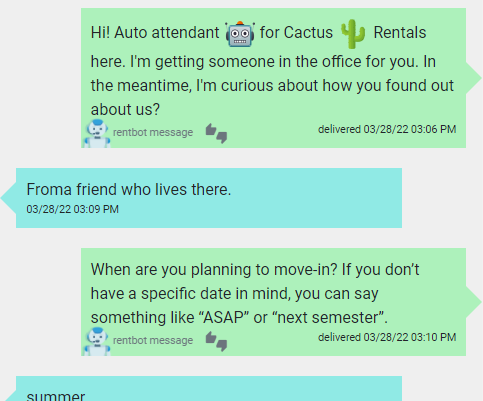
Task: Click the rentbot avatar under the move-in question
Action: pos(97,341)
